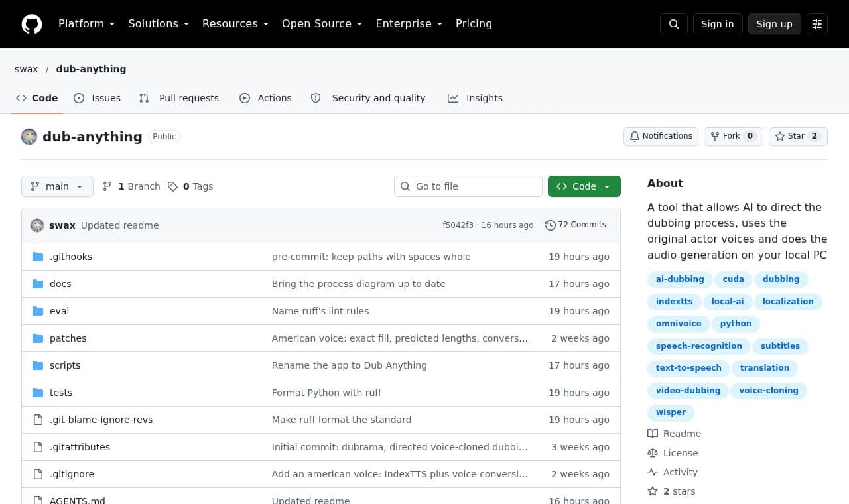Viewport: 849px width, 504px height.
Task: Click the swax avatar beside repository title
Action: (29, 137)
